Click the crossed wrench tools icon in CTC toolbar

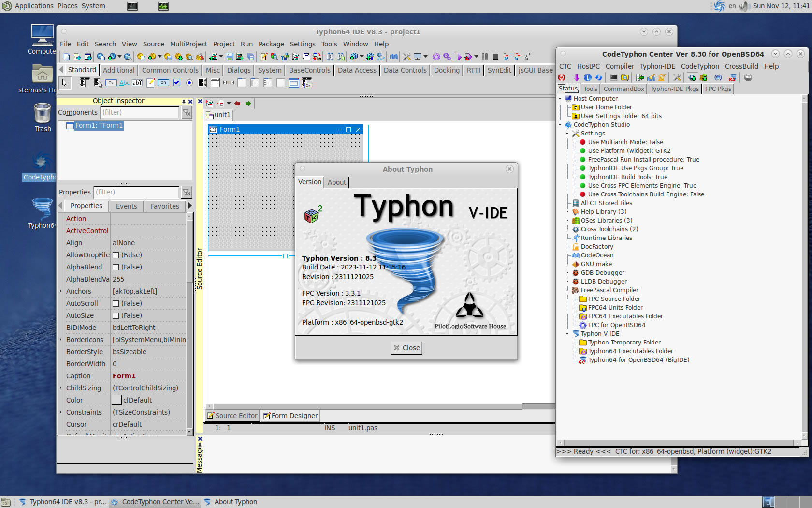pos(677,77)
